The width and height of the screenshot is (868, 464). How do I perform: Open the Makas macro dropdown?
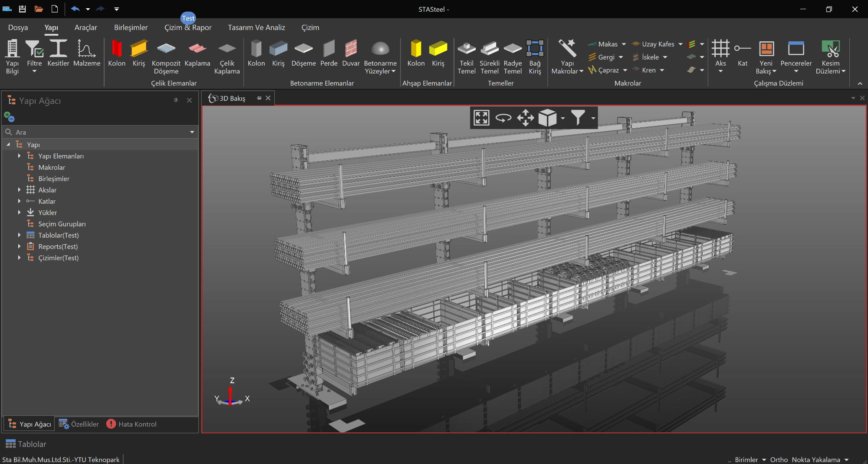pyautogui.click(x=624, y=44)
